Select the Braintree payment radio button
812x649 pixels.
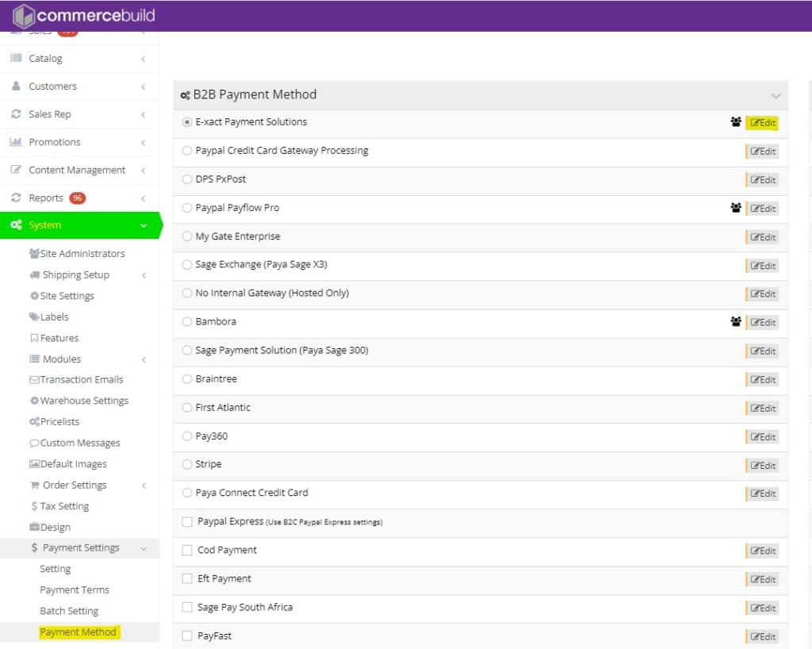click(x=187, y=379)
